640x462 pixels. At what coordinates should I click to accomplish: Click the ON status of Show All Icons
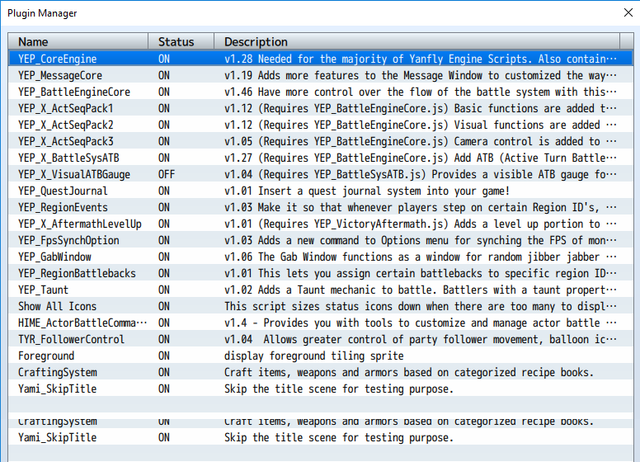[x=164, y=307]
